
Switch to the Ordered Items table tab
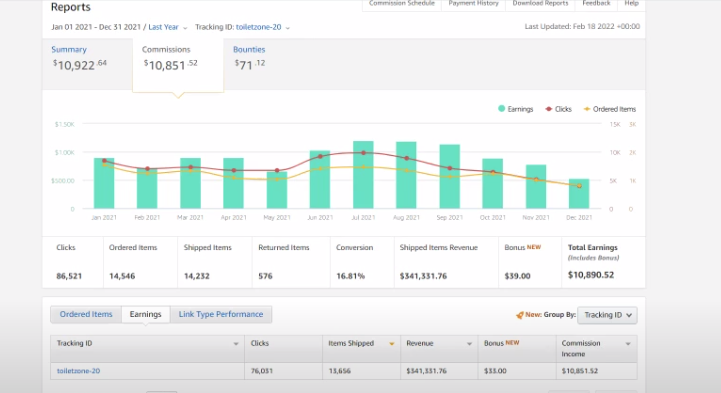86,314
